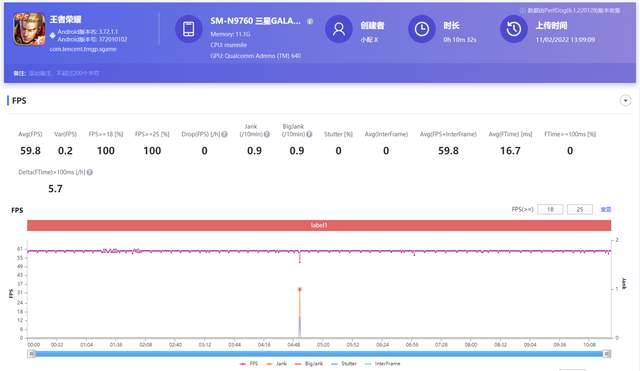640x371 pixels.
Task: Click the Var(FPS) value 0.2
Action: (x=65, y=151)
